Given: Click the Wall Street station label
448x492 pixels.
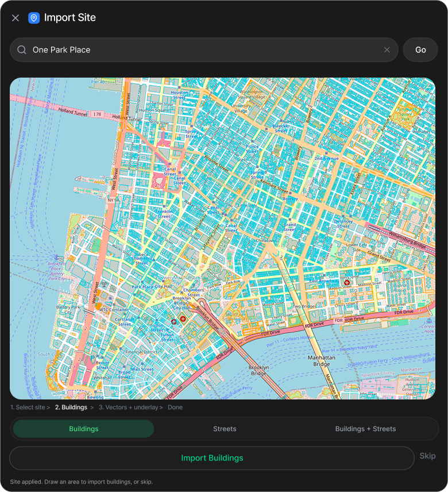Looking at the screenshot, I should click(142, 370).
